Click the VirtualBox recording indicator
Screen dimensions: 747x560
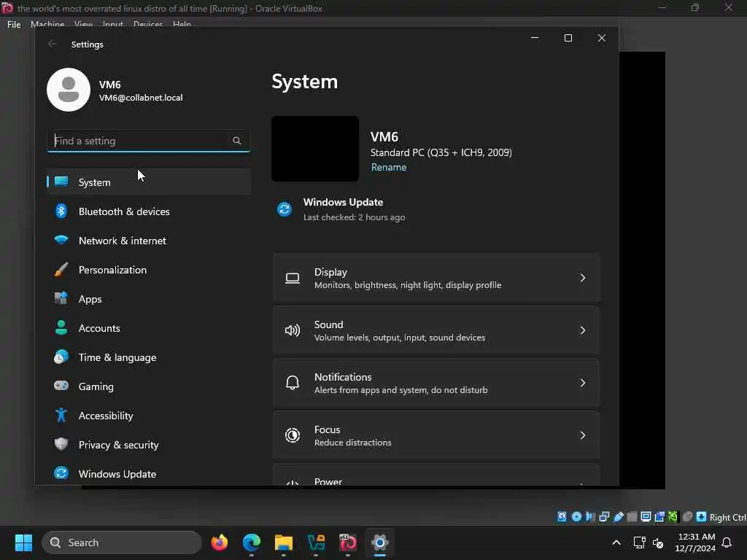tap(659, 517)
